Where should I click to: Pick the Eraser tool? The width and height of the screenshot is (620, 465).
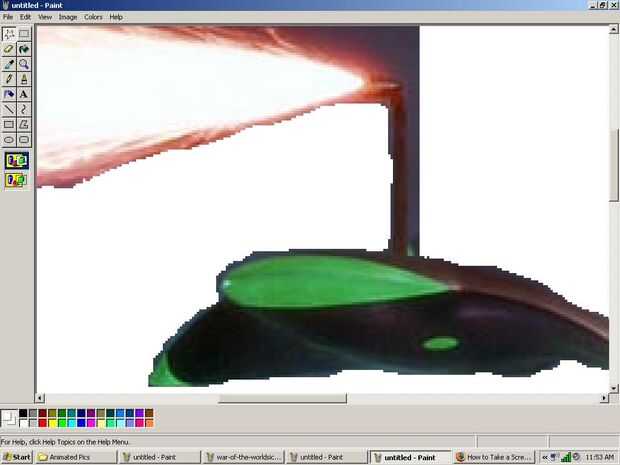click(9, 49)
